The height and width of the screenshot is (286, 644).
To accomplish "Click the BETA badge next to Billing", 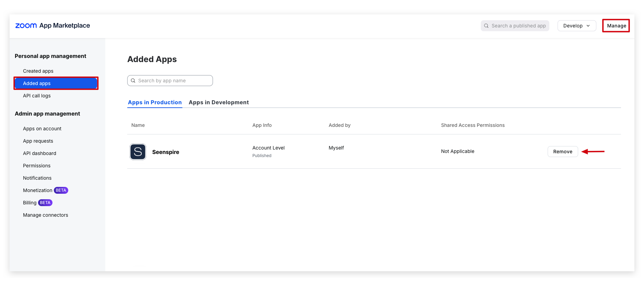I will pyautogui.click(x=45, y=203).
